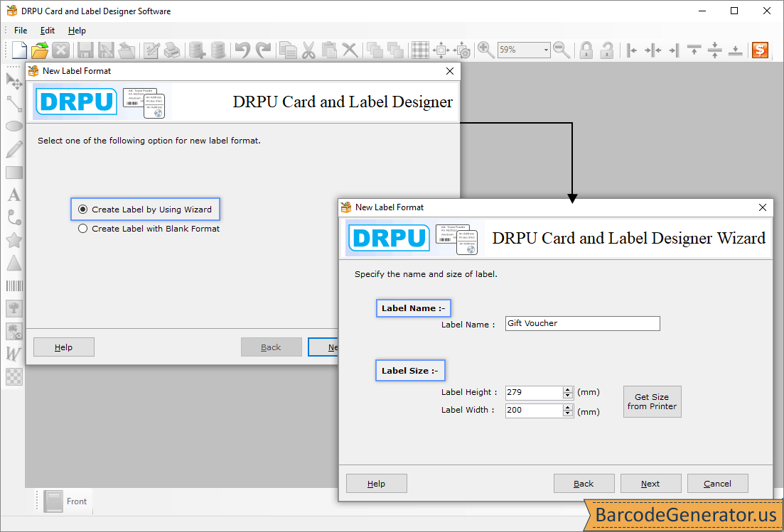784x532 pixels.
Task: Click the closed padlock Lock icon
Action: 586,50
